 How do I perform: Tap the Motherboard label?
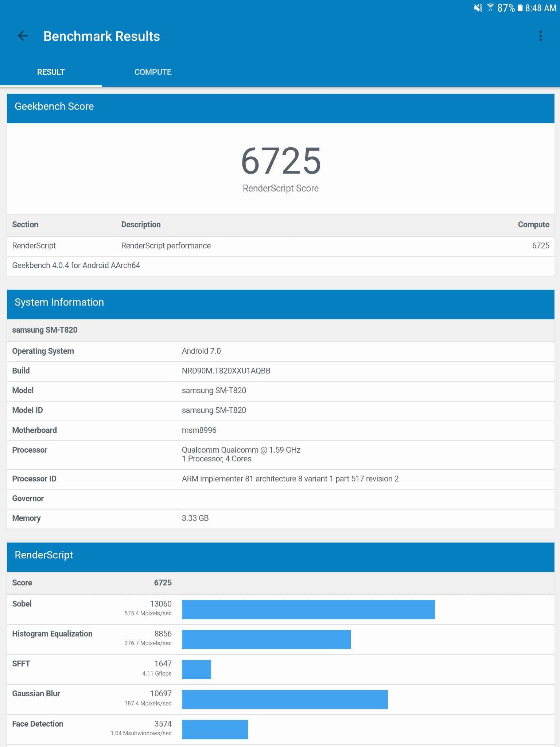[35, 430]
